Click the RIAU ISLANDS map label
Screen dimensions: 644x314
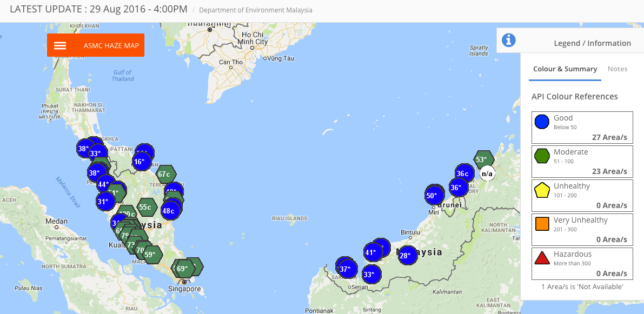click(x=289, y=218)
